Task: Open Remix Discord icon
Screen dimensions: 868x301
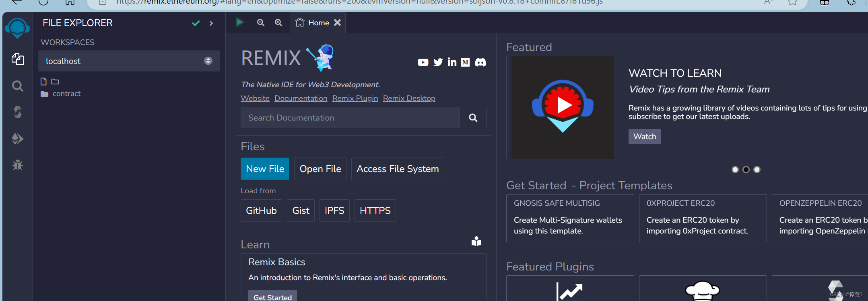Action: tap(480, 62)
